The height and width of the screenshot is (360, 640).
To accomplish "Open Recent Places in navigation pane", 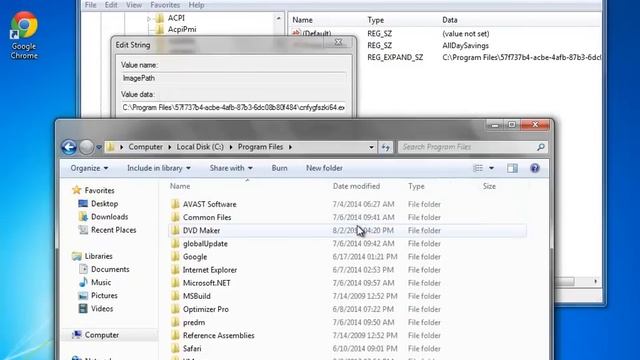I will (113, 230).
